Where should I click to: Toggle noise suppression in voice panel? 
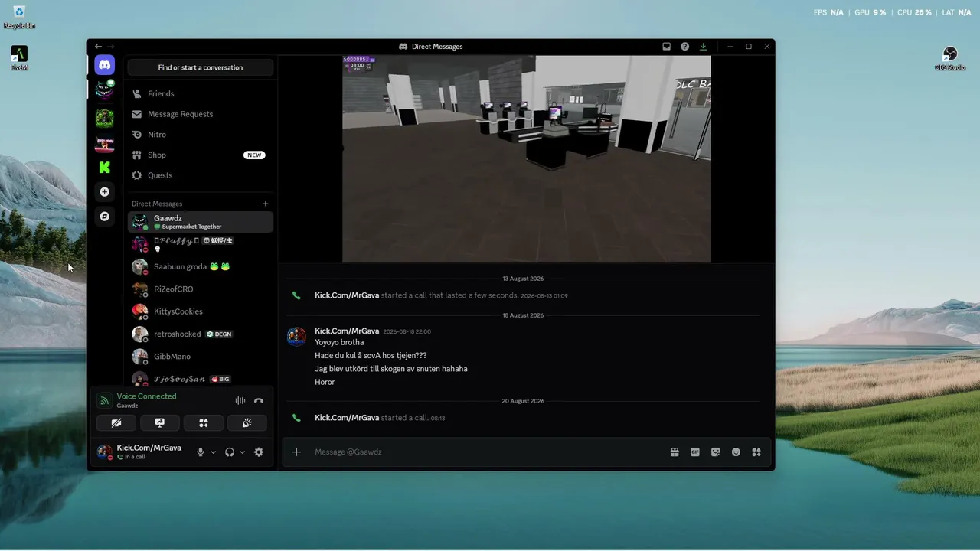tap(240, 400)
